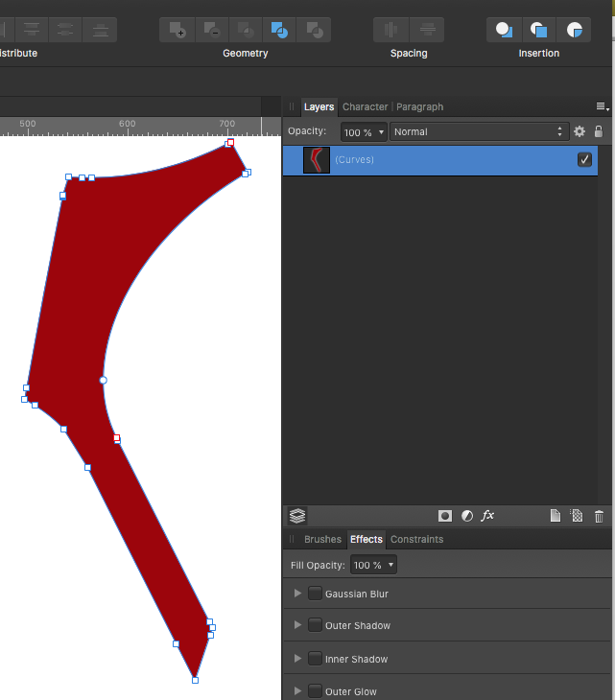Select the red node at shape's top tip
615x700 pixels.
(230, 143)
